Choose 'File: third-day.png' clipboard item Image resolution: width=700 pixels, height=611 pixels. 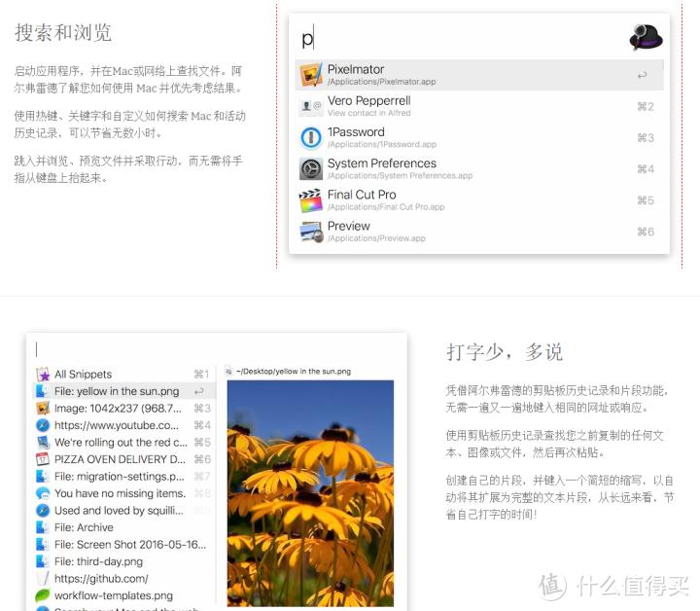pos(98,561)
